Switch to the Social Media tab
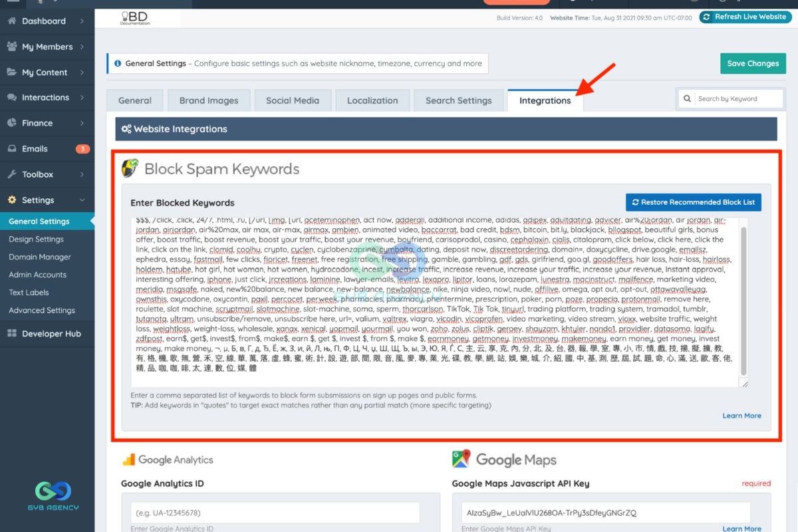 [293, 100]
